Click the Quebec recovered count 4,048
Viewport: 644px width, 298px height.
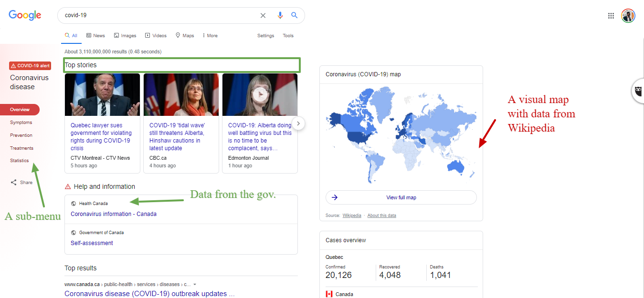(x=390, y=275)
